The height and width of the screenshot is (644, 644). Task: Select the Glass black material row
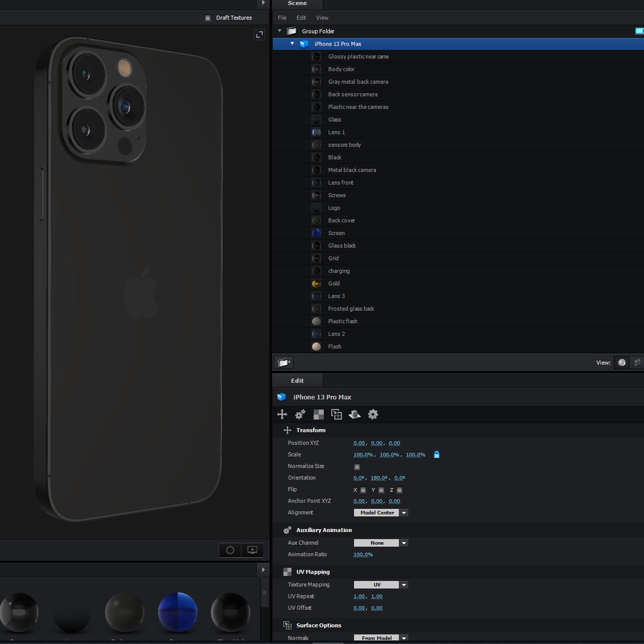[x=458, y=246]
